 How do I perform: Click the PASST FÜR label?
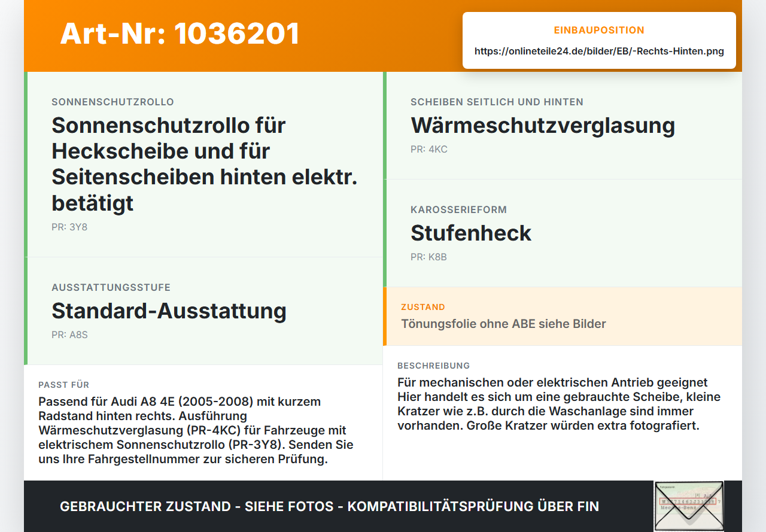(63, 385)
